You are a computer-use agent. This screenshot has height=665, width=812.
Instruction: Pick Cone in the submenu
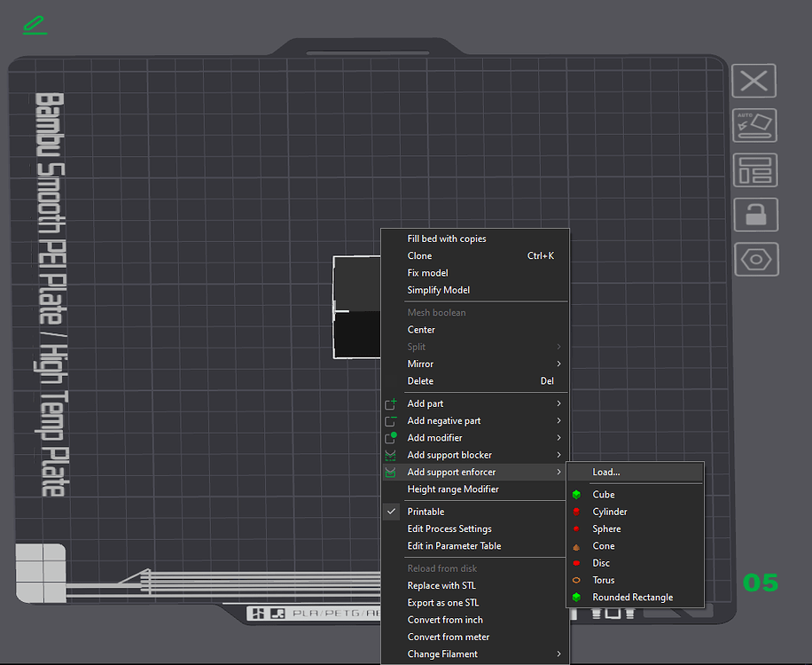pyautogui.click(x=636, y=546)
